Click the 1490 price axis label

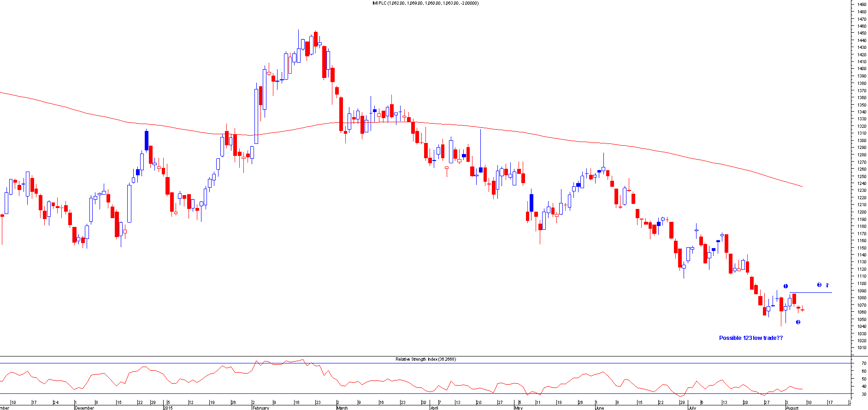pyautogui.click(x=861, y=5)
